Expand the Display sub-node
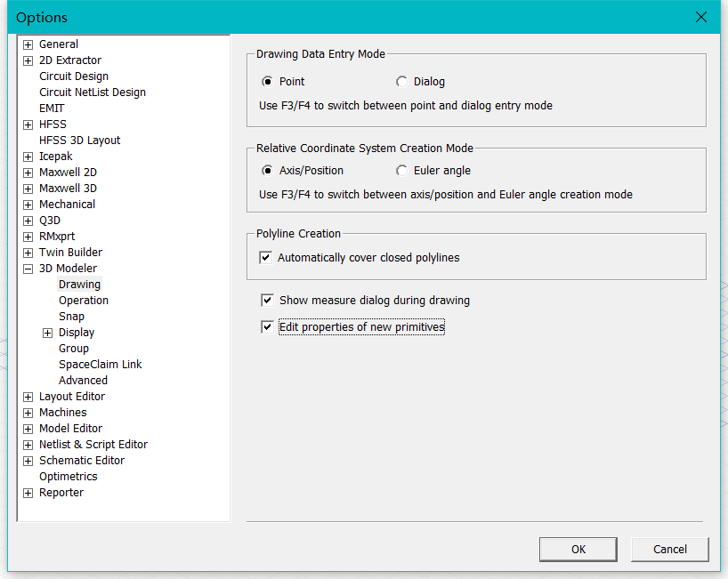The width and height of the screenshot is (728, 579). pos(47,333)
